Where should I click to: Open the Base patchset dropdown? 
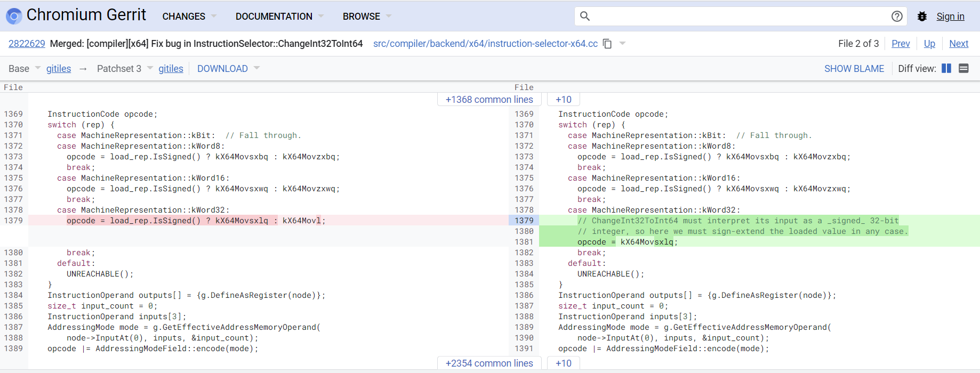24,68
